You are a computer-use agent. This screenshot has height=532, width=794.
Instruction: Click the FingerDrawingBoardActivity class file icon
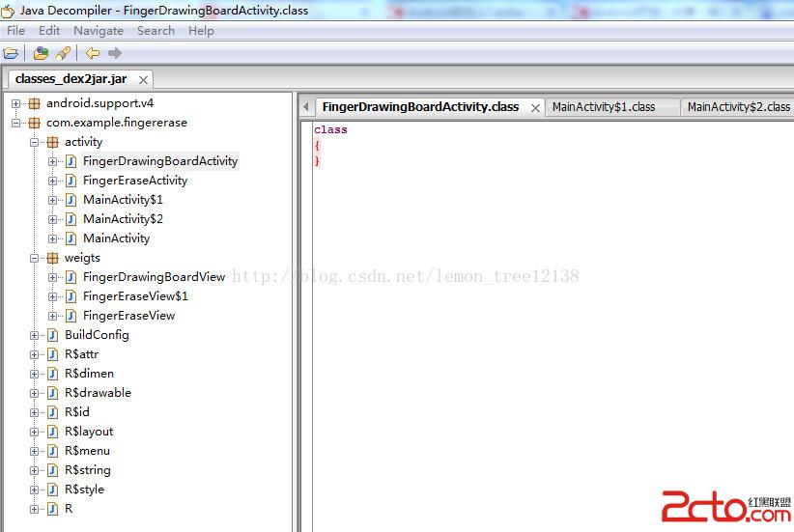[71, 161]
